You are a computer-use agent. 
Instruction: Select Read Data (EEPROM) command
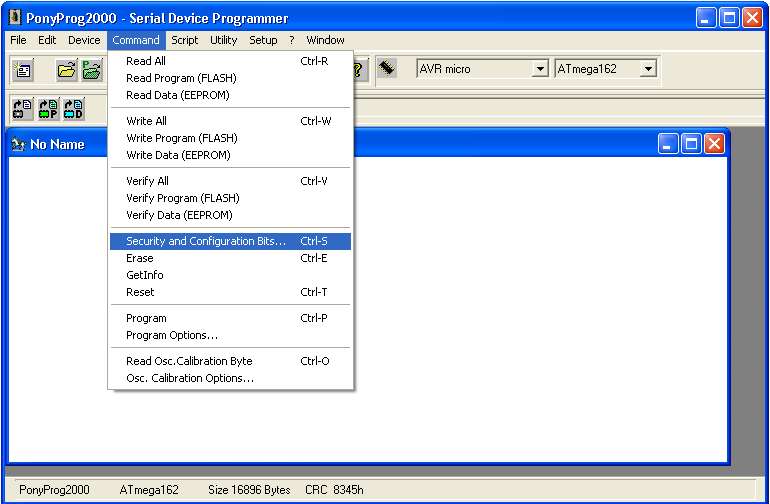177,95
